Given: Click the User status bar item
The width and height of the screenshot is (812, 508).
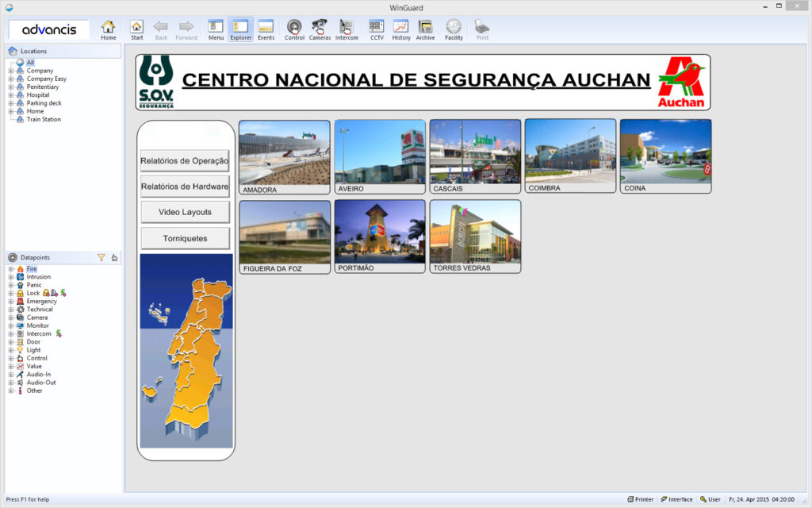Looking at the screenshot, I should 710,499.
